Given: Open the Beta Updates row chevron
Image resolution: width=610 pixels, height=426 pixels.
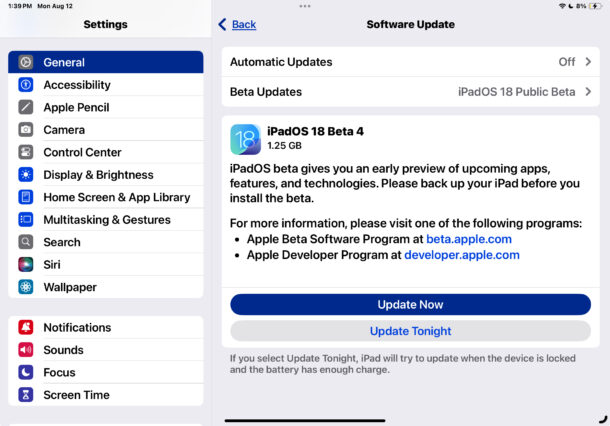Looking at the screenshot, I should [588, 92].
